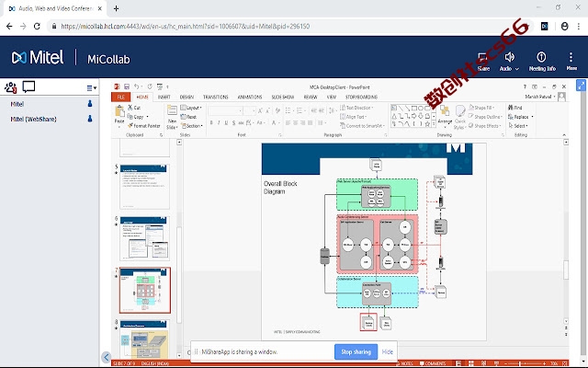Open the font size combo box
This screenshot has height=368, width=588.
[249, 110]
